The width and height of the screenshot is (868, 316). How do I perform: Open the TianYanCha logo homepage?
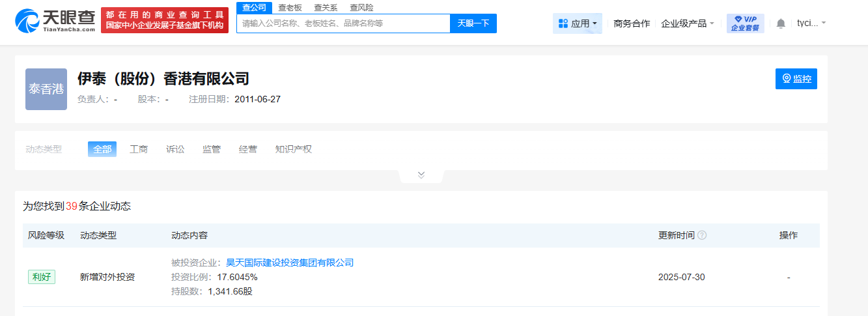tap(55, 21)
